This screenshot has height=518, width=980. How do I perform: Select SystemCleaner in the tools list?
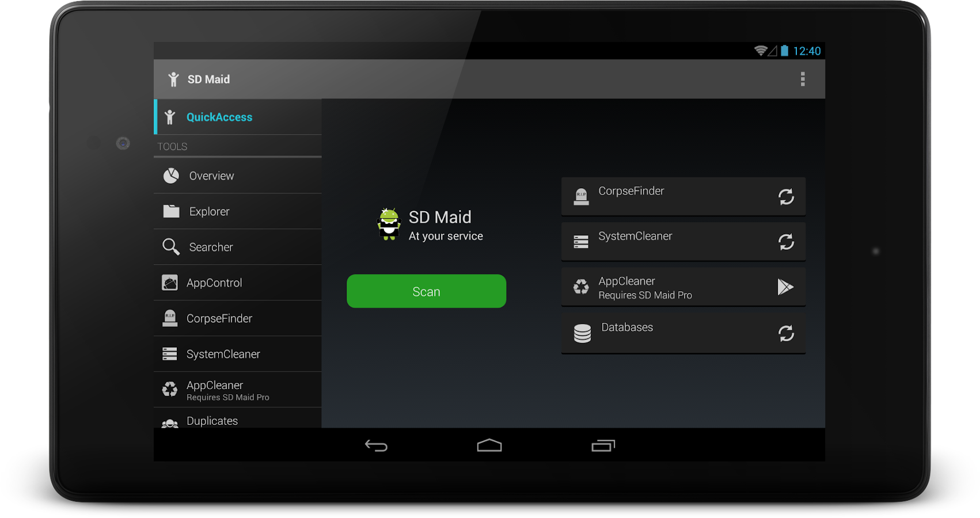click(x=223, y=354)
